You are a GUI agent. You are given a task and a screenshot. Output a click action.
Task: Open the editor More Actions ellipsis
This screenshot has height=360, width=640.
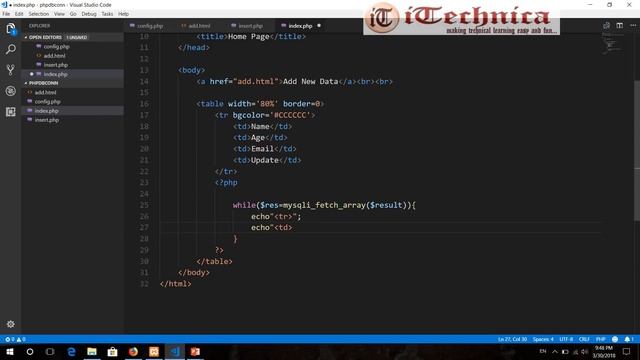pyautogui.click(x=633, y=25)
